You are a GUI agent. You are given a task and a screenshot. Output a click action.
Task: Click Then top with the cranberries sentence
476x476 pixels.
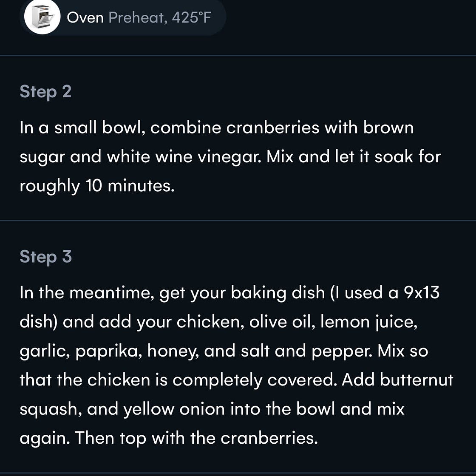click(196, 438)
